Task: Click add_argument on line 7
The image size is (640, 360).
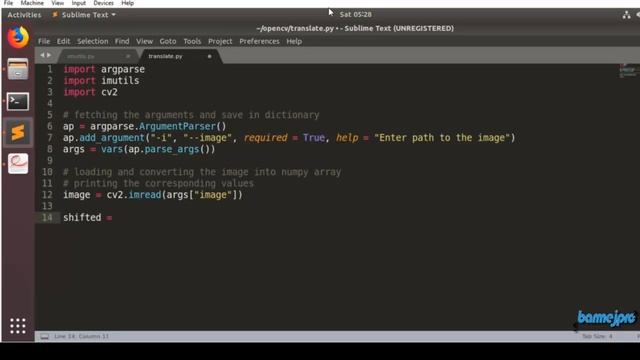Action: [112, 138]
